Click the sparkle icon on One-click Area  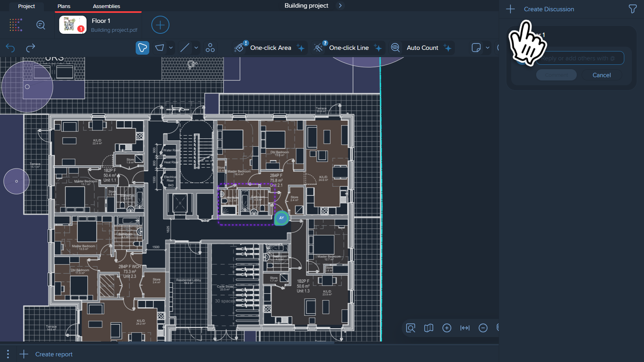pos(300,48)
